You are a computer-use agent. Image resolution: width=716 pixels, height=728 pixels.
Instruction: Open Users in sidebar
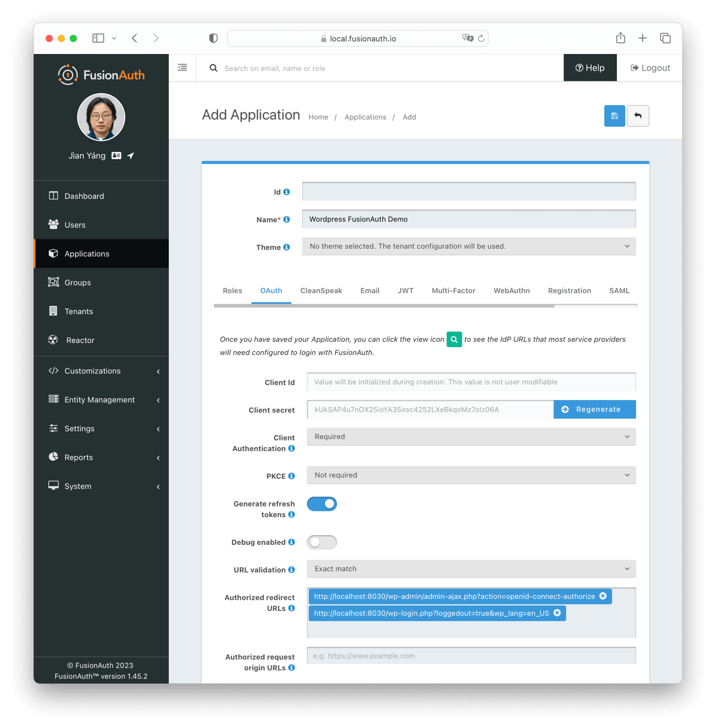101,225
